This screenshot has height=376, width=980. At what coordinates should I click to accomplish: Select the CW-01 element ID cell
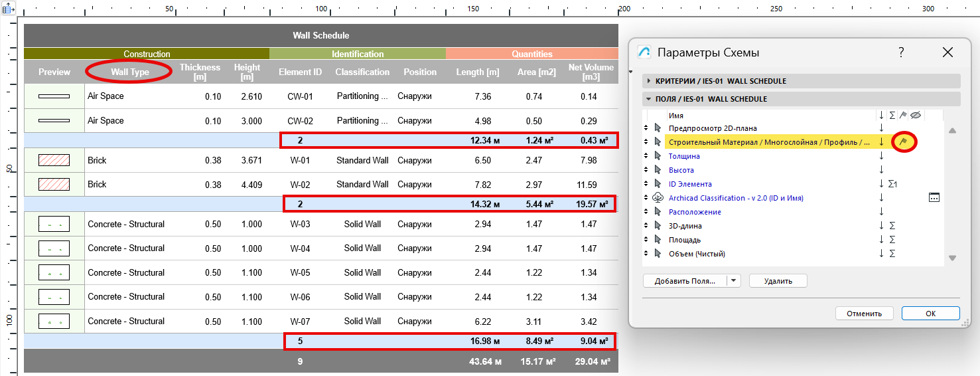point(300,96)
